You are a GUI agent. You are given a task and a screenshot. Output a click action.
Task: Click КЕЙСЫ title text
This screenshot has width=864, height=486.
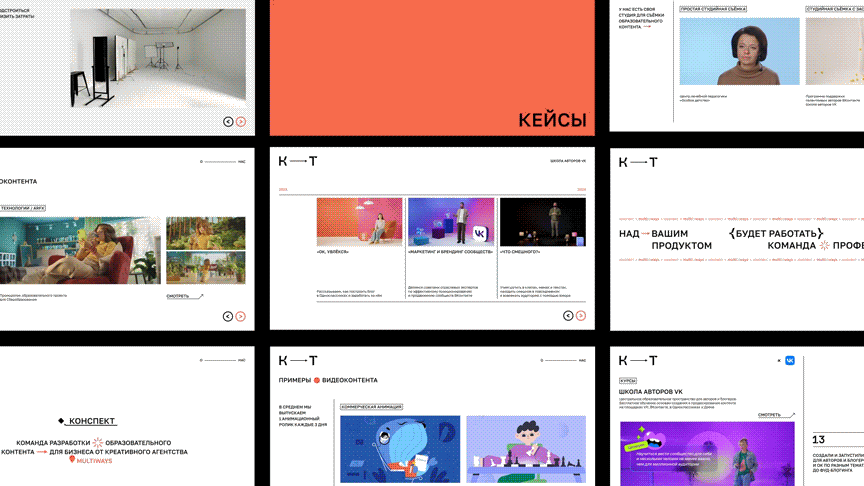552,120
